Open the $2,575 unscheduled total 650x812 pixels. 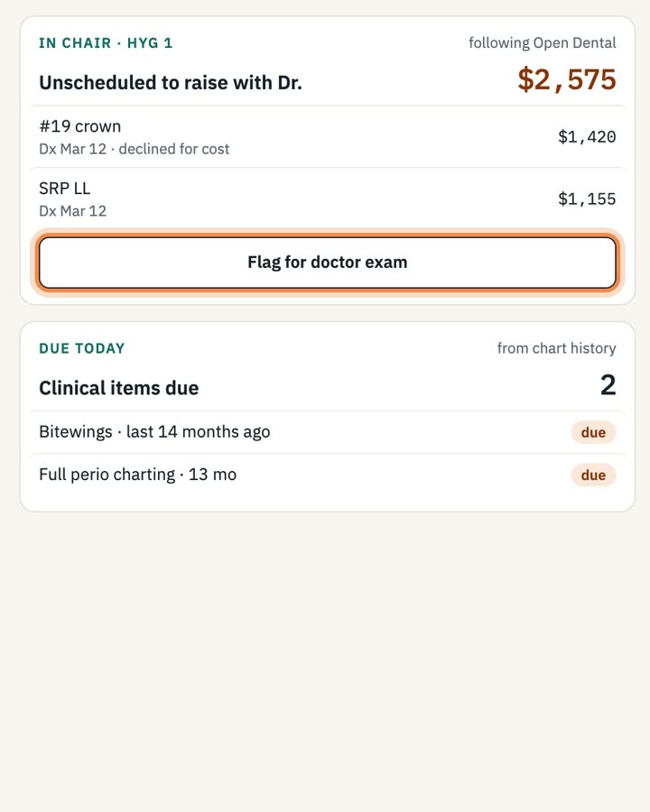tap(567, 79)
